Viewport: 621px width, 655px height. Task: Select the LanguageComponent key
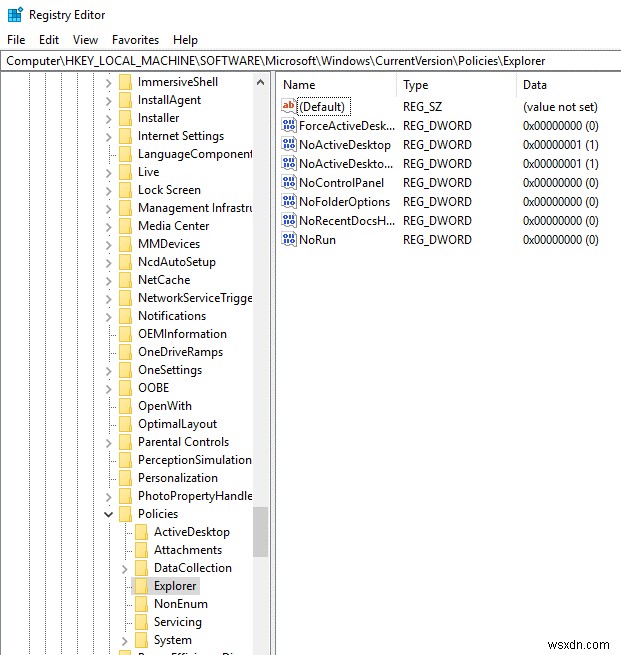tap(195, 154)
